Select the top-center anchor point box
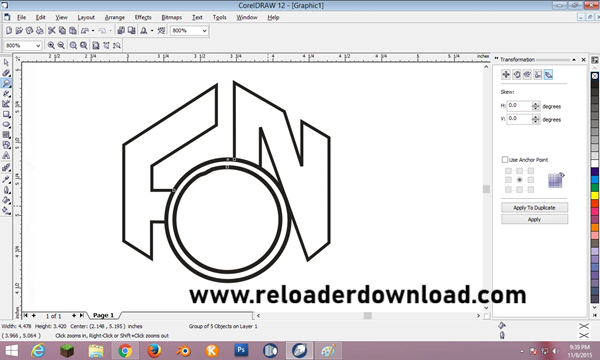Screen dimensions: 600x360 pos(519,171)
